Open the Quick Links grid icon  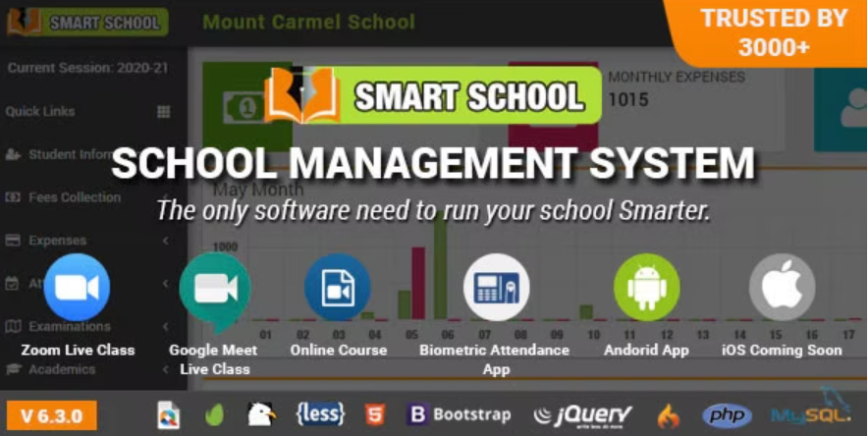coord(163,112)
